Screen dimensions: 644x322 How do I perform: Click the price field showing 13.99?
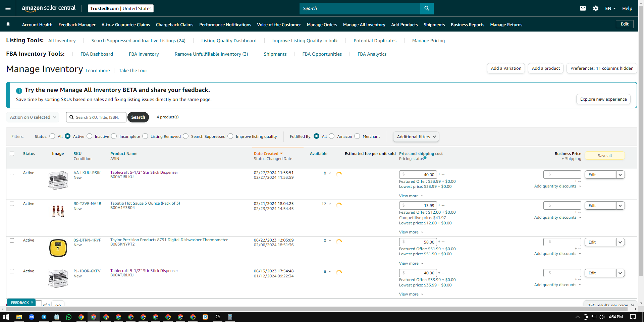(x=418, y=206)
